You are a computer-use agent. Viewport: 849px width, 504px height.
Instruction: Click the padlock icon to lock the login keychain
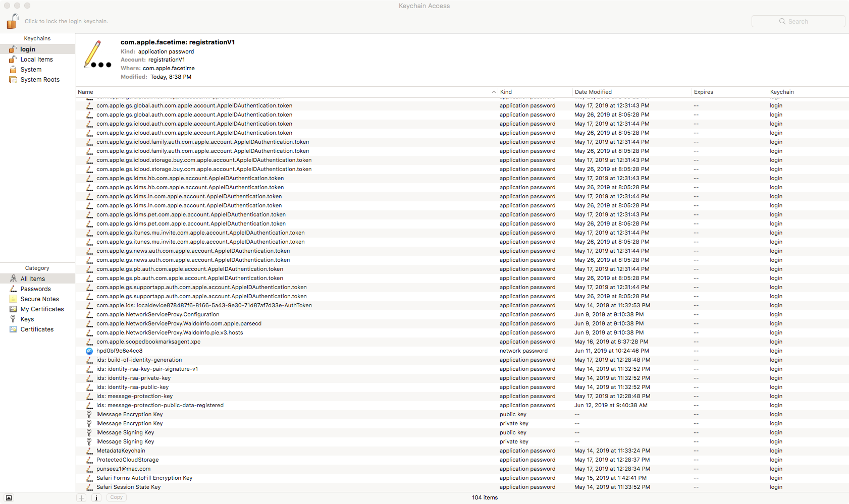point(12,21)
